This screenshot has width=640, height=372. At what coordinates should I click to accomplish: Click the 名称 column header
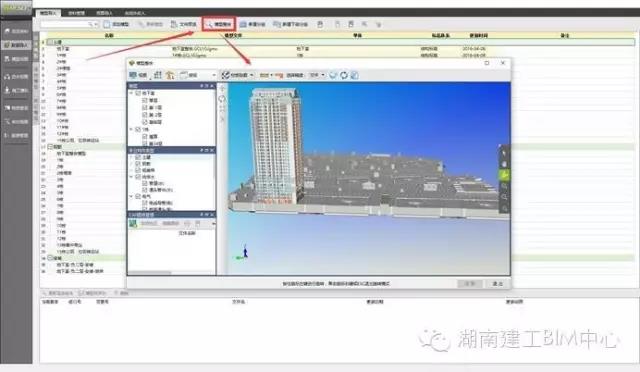[x=109, y=36]
